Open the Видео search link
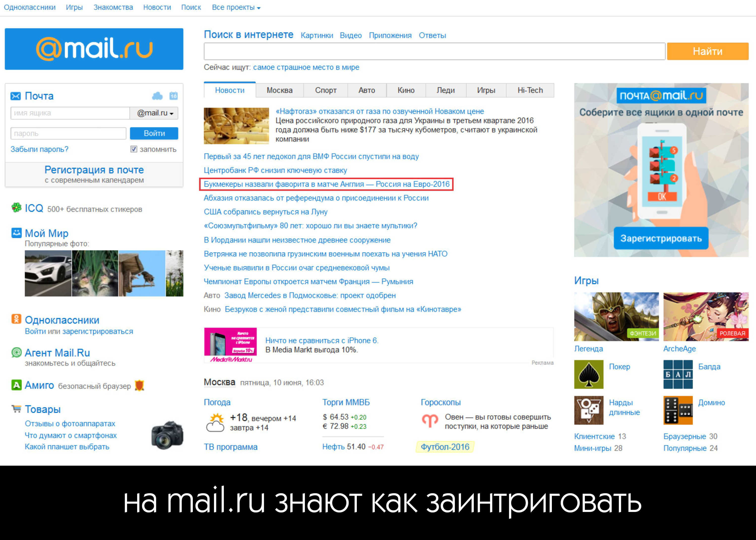Image resolution: width=756 pixels, height=540 pixels. coord(351,35)
